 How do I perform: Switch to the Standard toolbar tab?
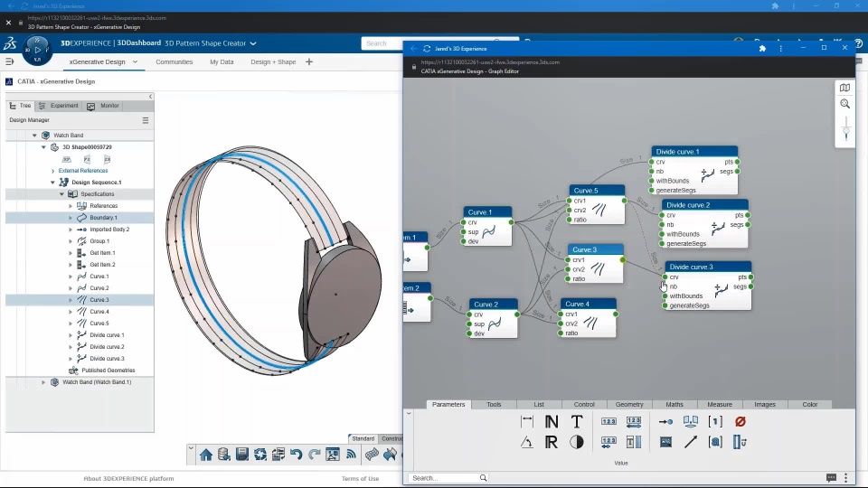click(x=363, y=438)
